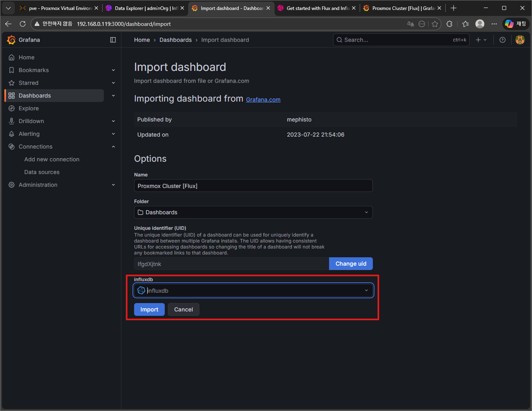Click the updated date 2023-07-22 21:54:06
The image size is (532, 411).
click(316, 135)
